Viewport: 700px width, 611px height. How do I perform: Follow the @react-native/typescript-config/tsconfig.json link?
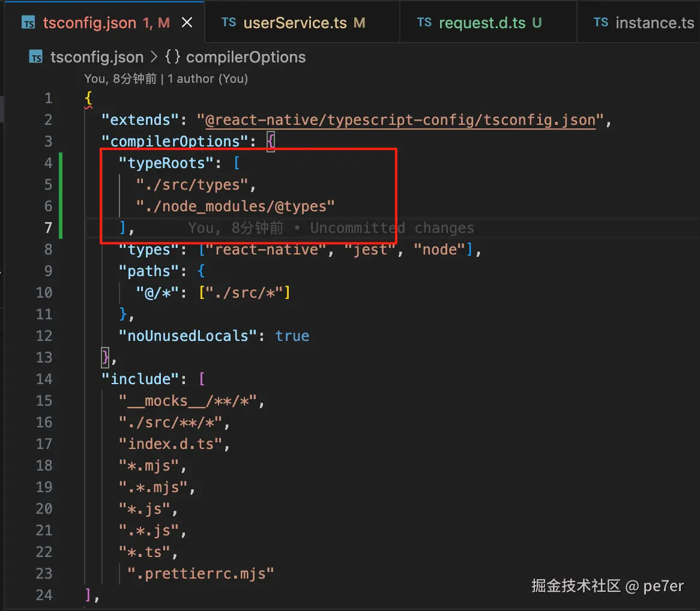[x=400, y=120]
